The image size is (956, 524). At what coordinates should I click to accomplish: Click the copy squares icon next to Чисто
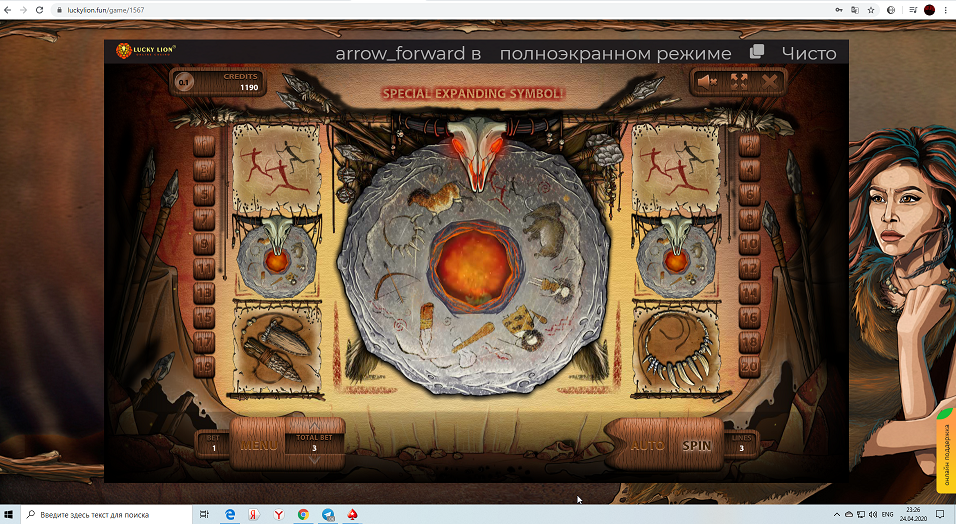point(757,51)
